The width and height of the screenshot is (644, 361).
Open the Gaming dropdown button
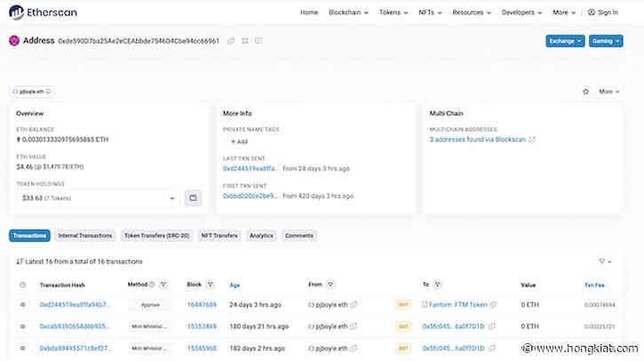click(x=606, y=41)
